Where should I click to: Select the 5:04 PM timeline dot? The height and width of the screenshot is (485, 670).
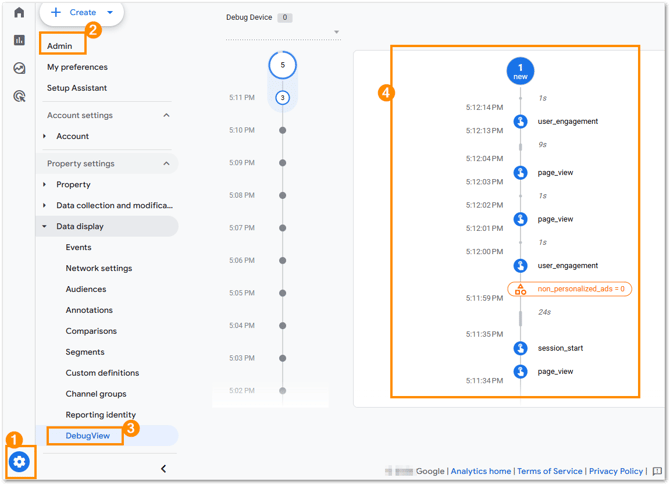(x=282, y=326)
